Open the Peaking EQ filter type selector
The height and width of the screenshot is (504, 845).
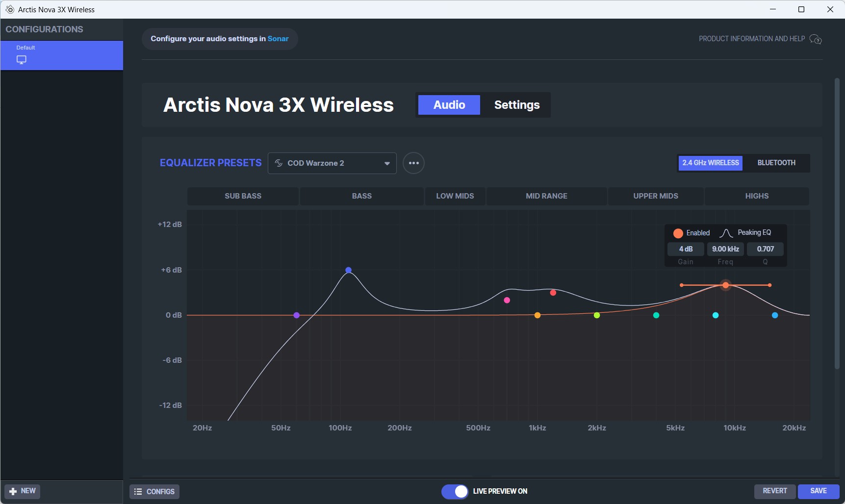754,233
